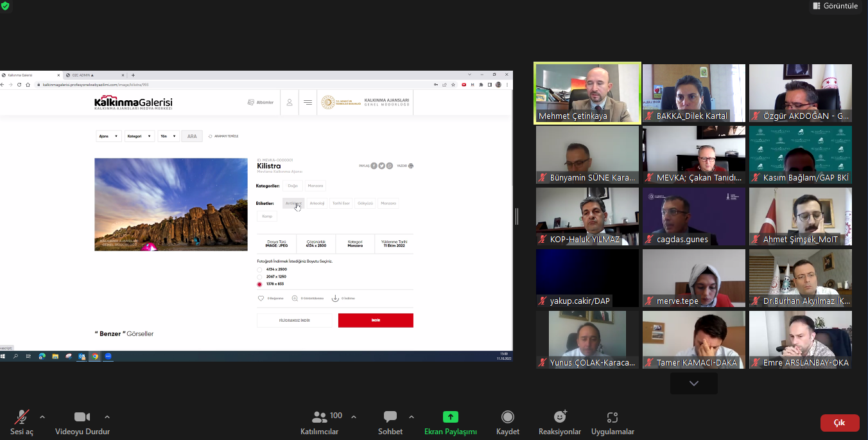Stop video with Videoyu Durdur icon

tap(82, 418)
